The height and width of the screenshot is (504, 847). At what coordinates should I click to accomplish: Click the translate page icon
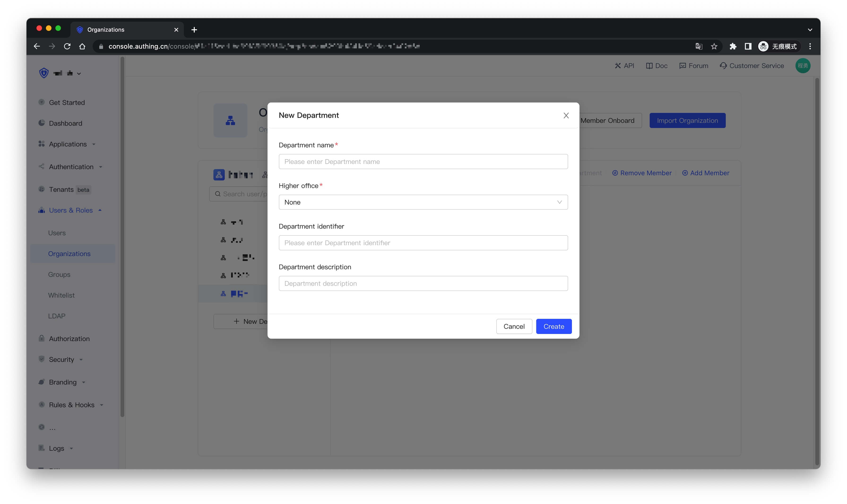pyautogui.click(x=699, y=46)
